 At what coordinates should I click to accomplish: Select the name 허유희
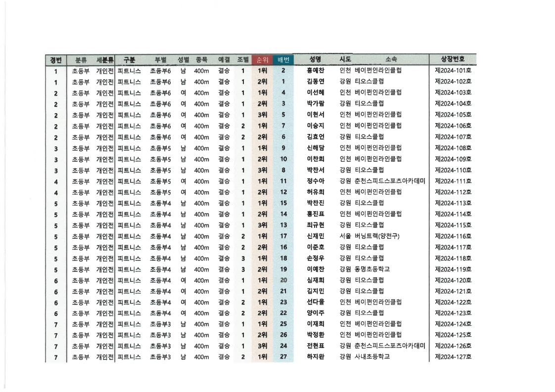[316, 192]
